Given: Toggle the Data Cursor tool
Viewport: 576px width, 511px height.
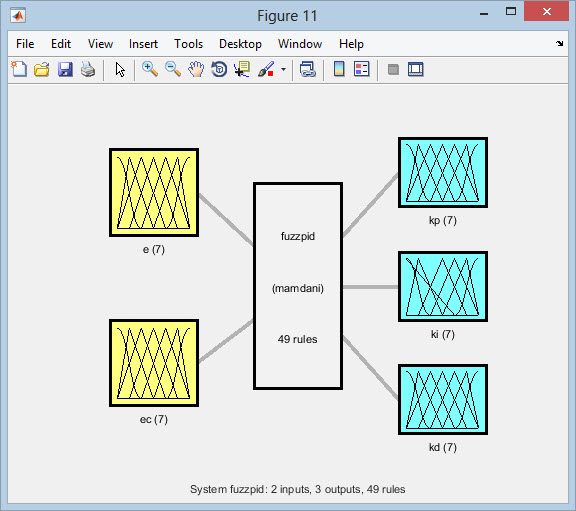Looking at the screenshot, I should [242, 69].
